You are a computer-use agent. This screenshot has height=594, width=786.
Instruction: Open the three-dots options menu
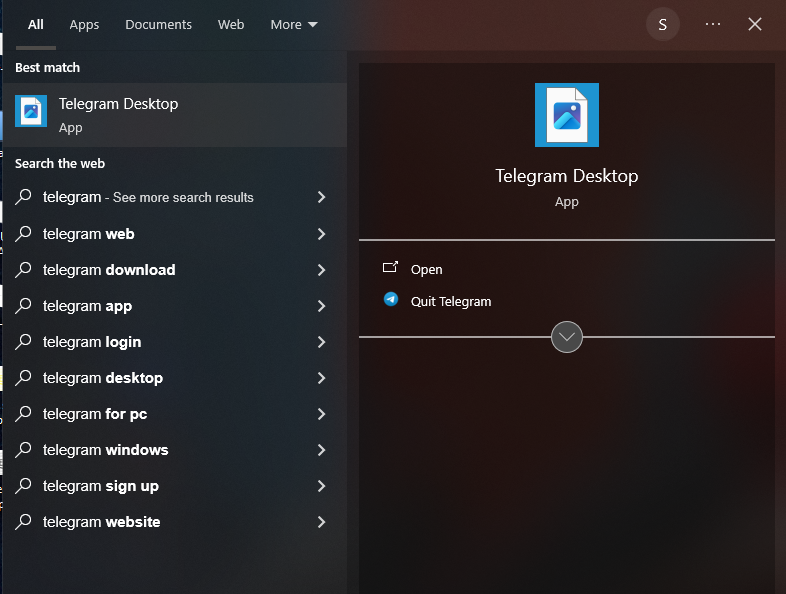click(x=712, y=24)
